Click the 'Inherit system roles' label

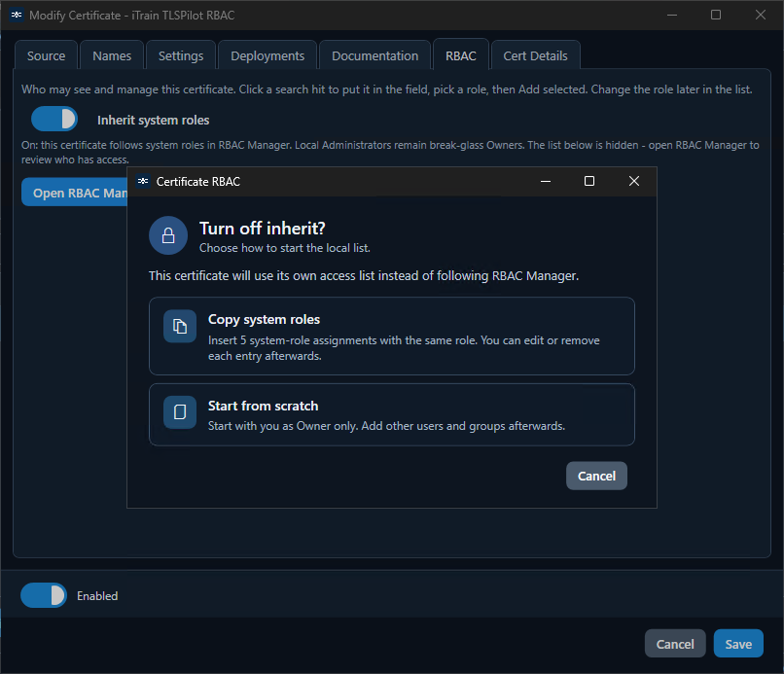[x=154, y=120]
